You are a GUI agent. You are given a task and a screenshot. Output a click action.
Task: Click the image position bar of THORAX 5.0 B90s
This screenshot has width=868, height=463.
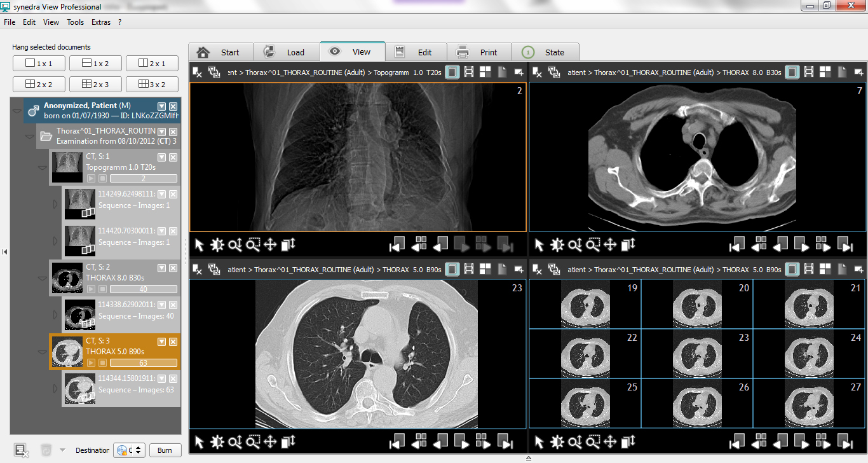point(143,363)
